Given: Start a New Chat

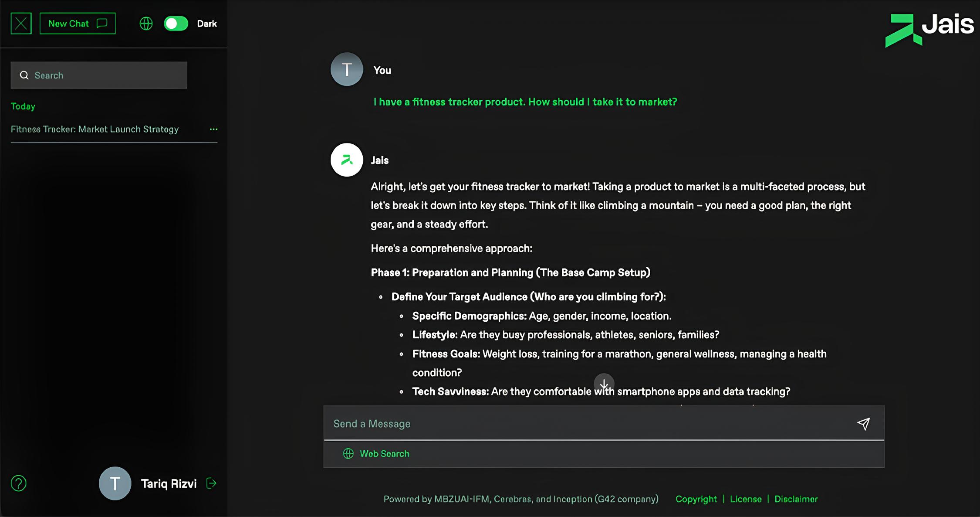Looking at the screenshot, I should pos(78,24).
